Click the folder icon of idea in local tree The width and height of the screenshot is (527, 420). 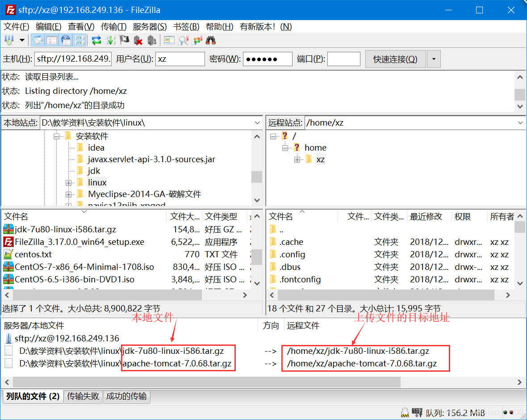[x=80, y=147]
